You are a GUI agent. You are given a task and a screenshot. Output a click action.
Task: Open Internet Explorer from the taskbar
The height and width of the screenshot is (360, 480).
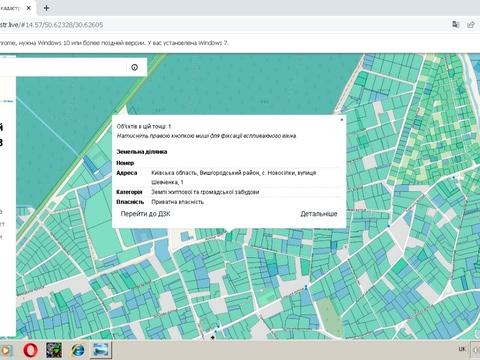[x=78, y=350]
